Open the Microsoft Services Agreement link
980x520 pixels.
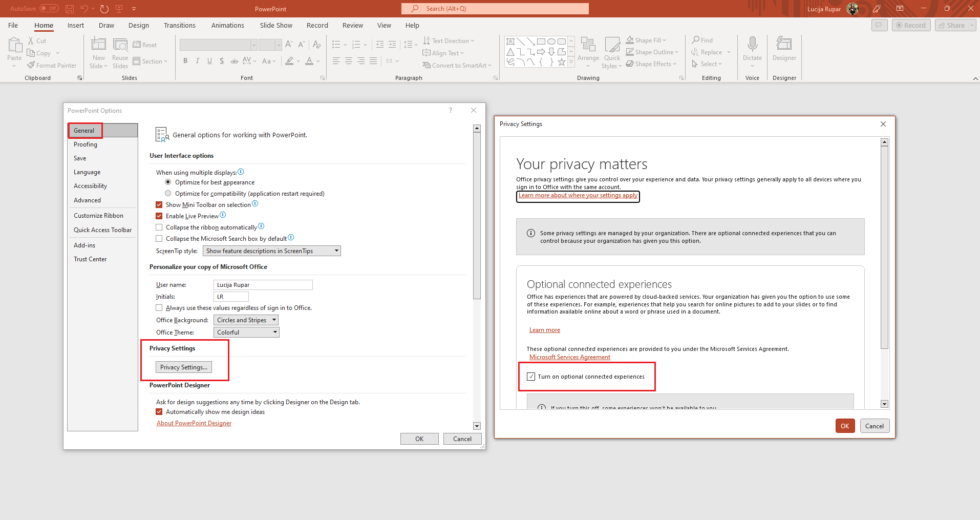point(569,357)
